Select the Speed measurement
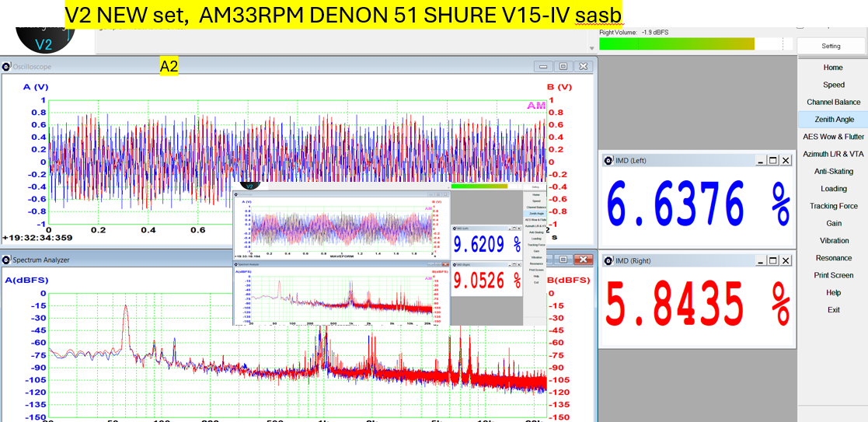The width and height of the screenshot is (868, 422). [832, 85]
